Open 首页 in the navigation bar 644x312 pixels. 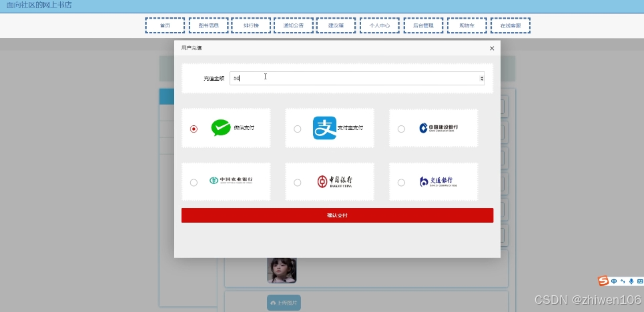click(x=165, y=25)
